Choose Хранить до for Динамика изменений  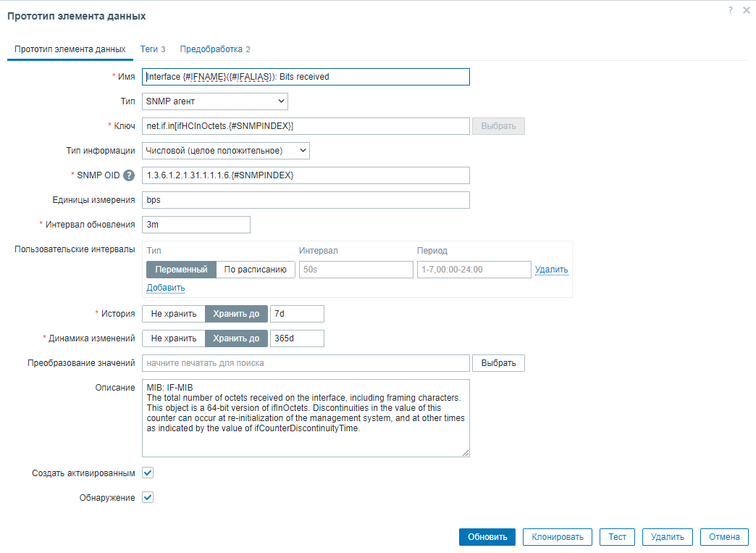point(236,338)
